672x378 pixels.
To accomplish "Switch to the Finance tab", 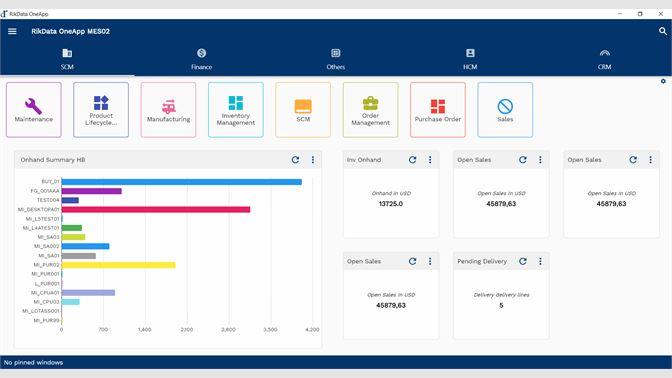I will (201, 59).
